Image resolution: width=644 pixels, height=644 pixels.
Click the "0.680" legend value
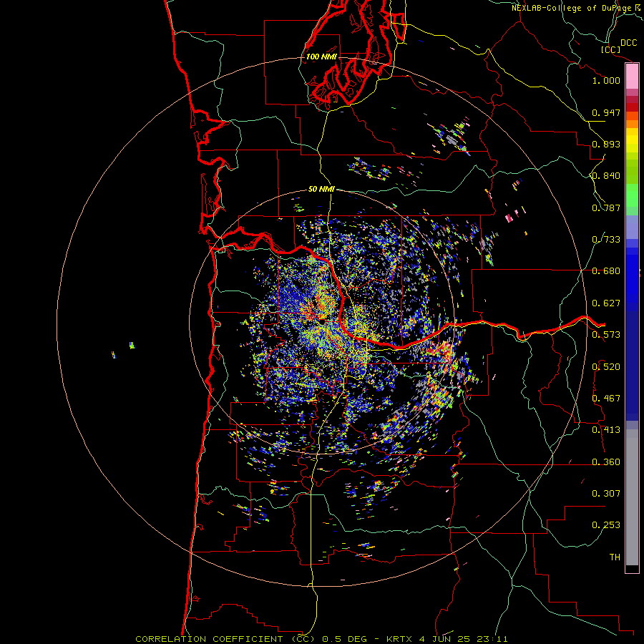point(606,271)
